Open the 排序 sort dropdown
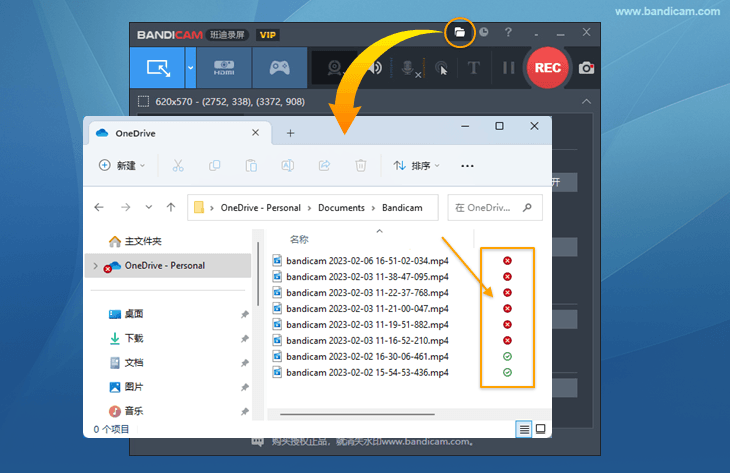The image size is (730, 473). click(416, 165)
